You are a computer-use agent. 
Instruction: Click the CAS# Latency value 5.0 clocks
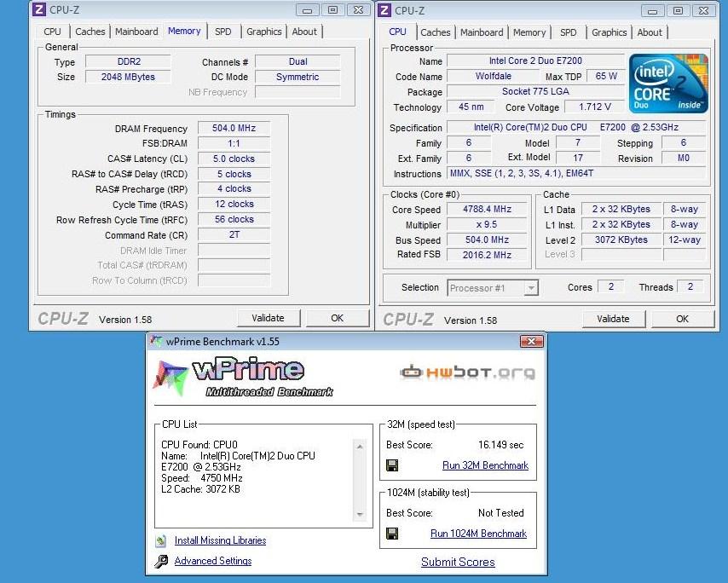click(234, 159)
